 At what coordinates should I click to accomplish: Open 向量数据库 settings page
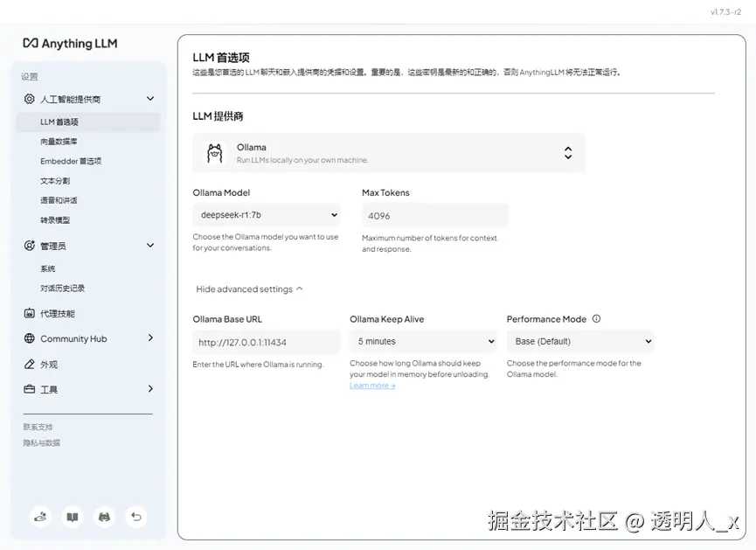tap(59, 142)
